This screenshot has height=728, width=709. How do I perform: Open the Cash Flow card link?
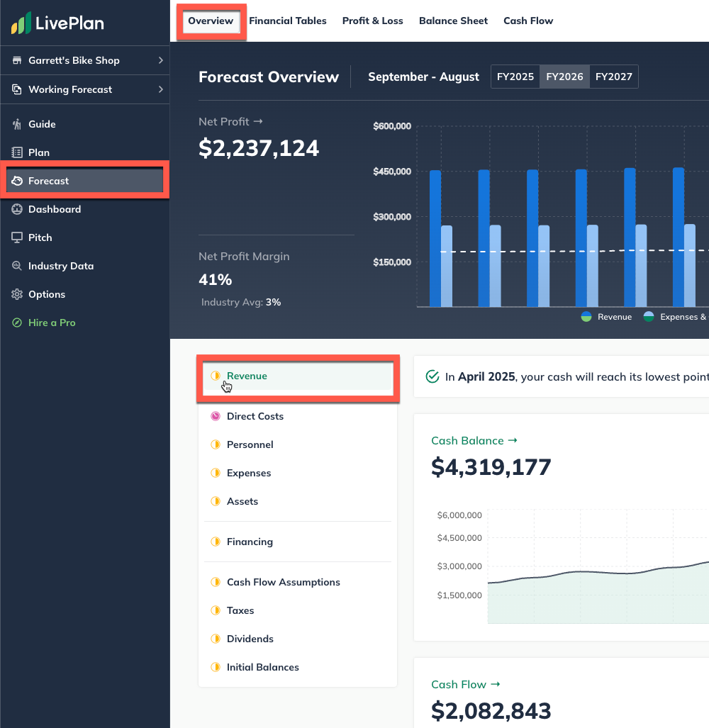[x=466, y=684]
